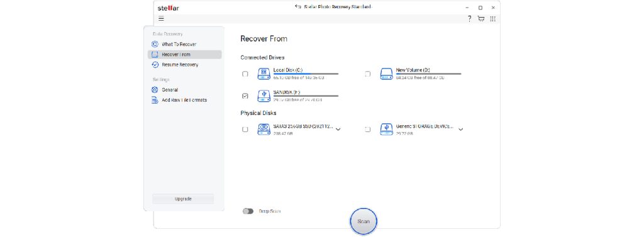644x237 pixels.
Task: Click the Local Disk (C:) label
Action: click(x=288, y=70)
